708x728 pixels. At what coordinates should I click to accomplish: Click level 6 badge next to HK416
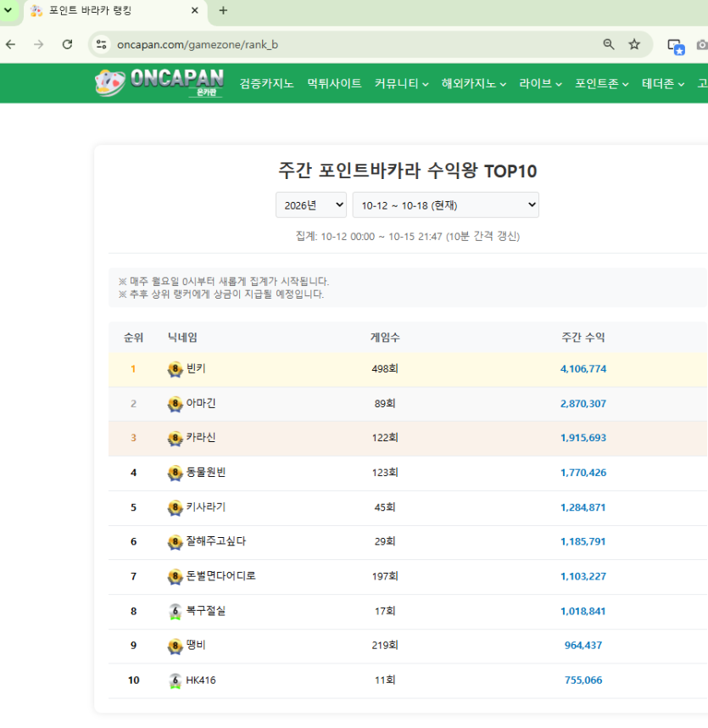point(175,680)
